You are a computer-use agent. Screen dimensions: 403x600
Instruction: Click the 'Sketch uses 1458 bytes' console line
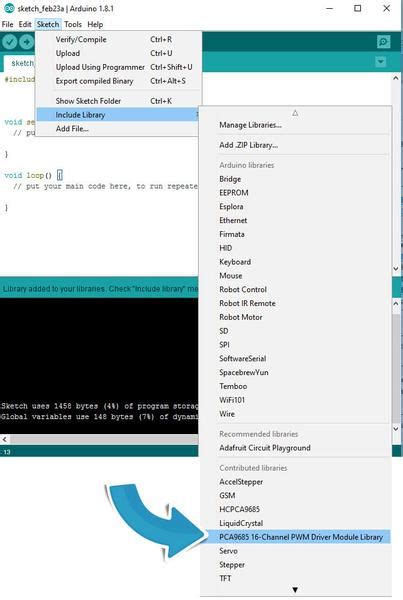tap(100, 406)
